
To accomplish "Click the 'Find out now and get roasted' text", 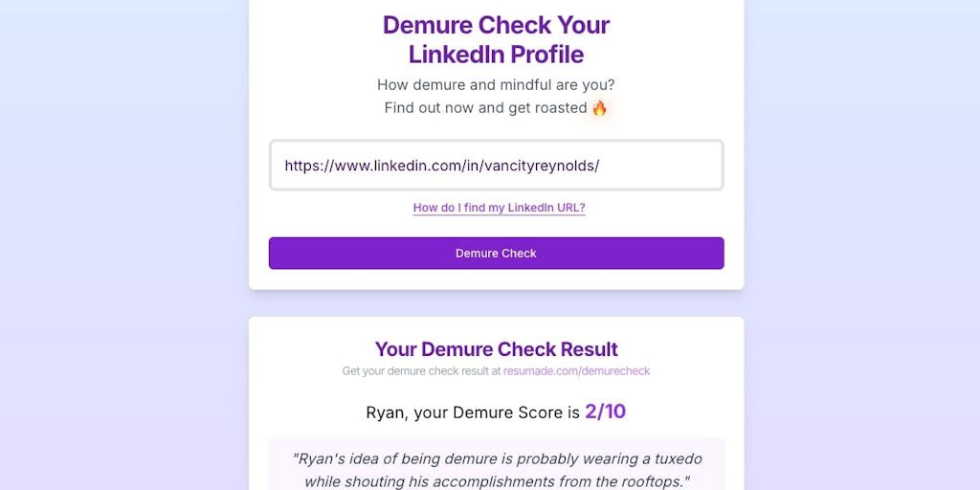I will coord(485,108).
